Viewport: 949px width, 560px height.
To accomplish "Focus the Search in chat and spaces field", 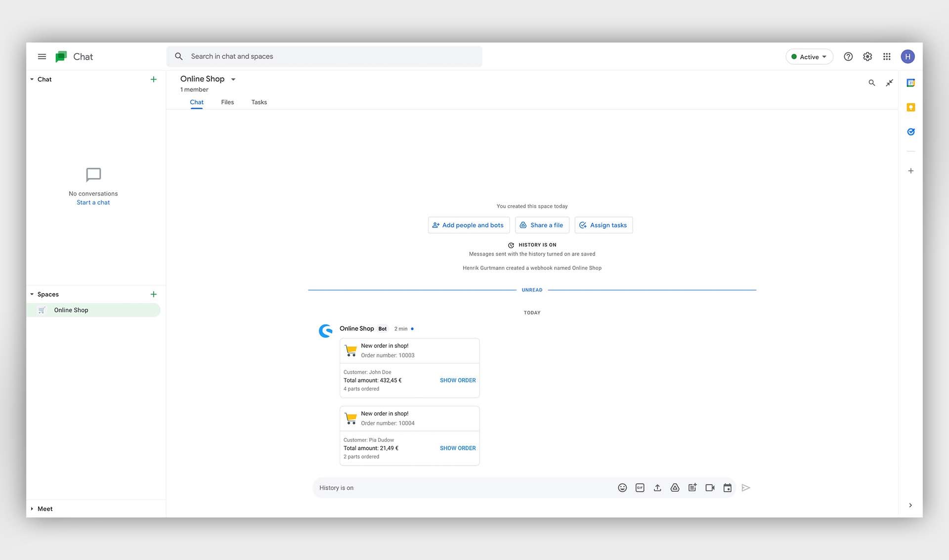I will [x=324, y=56].
